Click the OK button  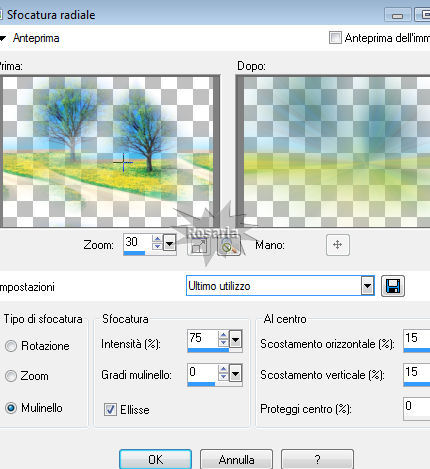[156, 459]
